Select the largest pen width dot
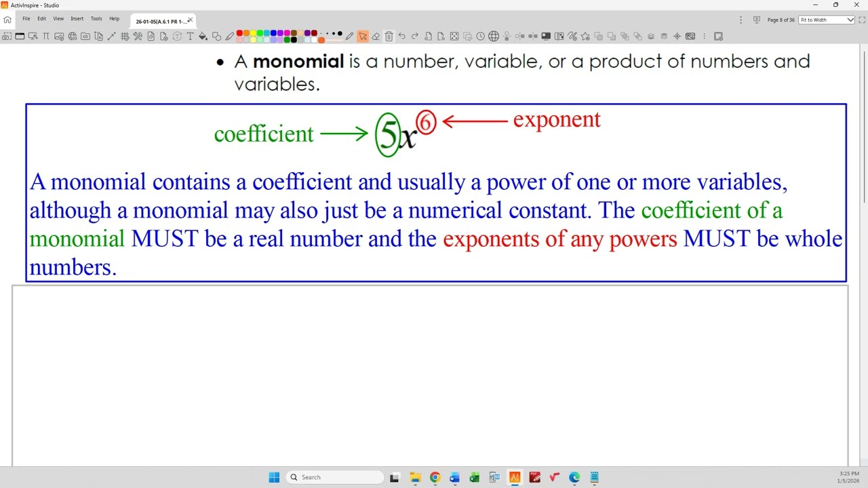Viewport: 868px width, 488px height. 340,33
